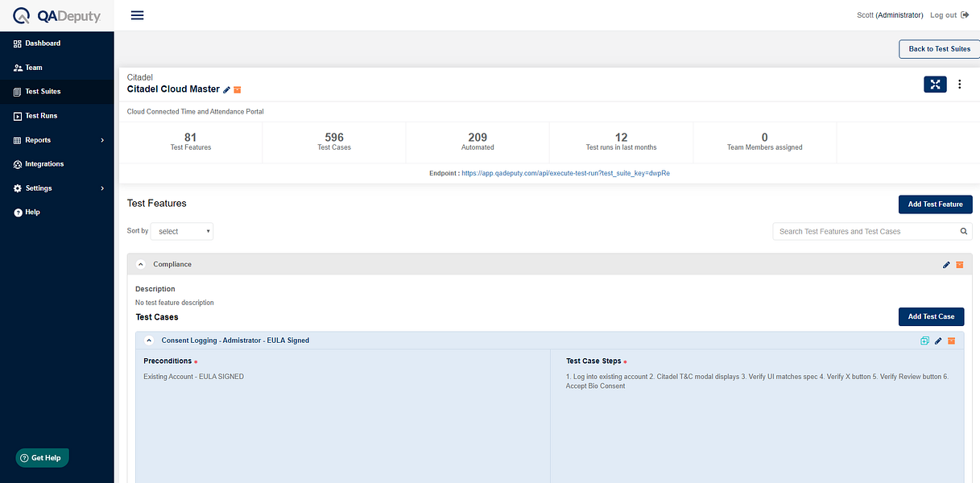Archive the Consent Logging test case
Image resolution: width=980 pixels, height=483 pixels.
[951, 341]
